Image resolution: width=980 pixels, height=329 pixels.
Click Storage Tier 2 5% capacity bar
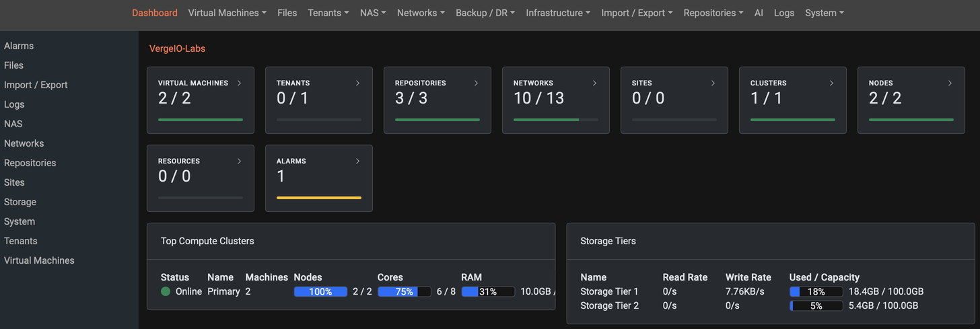816,305
